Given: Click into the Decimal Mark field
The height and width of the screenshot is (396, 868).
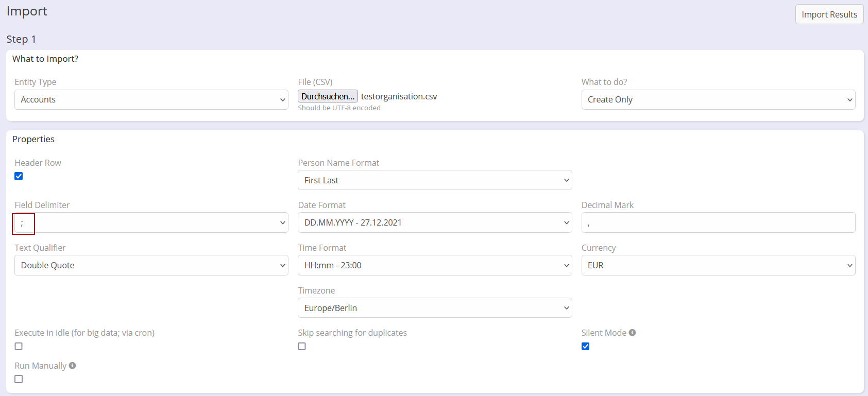Looking at the screenshot, I should [718, 223].
